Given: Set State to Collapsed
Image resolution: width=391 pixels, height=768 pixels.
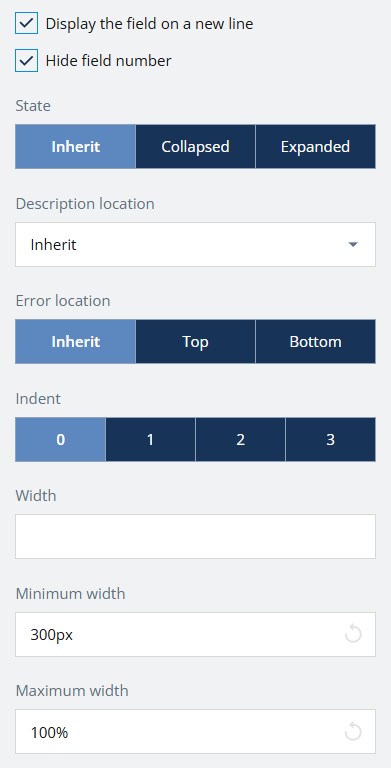Looking at the screenshot, I should click(196, 146).
